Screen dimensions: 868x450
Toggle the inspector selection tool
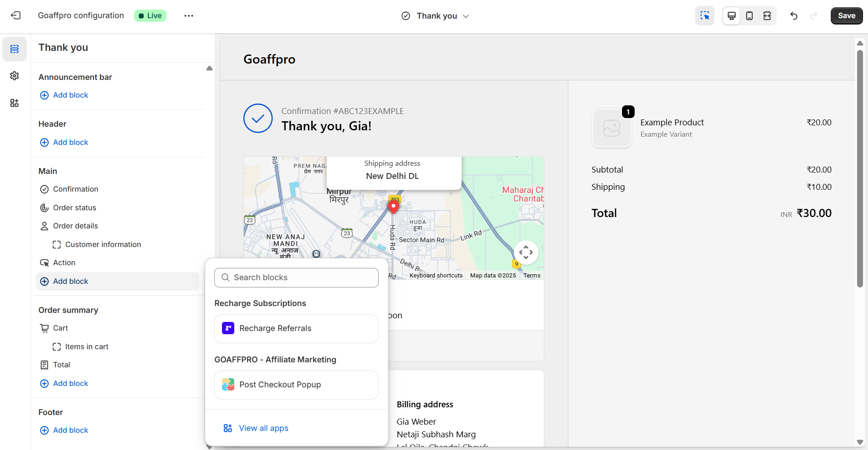coord(705,16)
